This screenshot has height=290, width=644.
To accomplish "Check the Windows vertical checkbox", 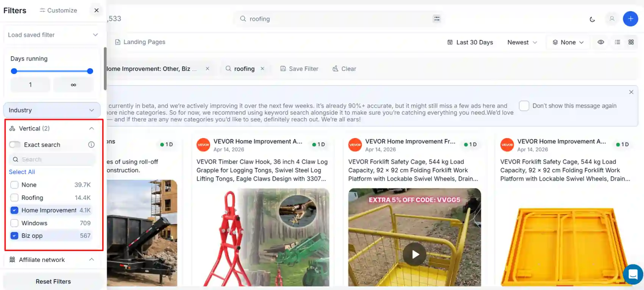I will point(14,223).
